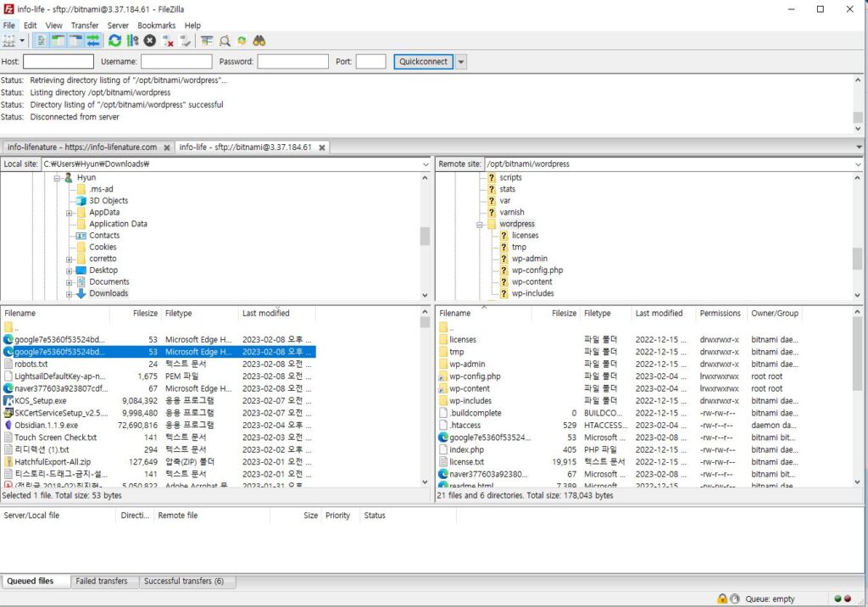Expand the Documents folder node
This screenshot has height=607, width=868.
pos(69,282)
